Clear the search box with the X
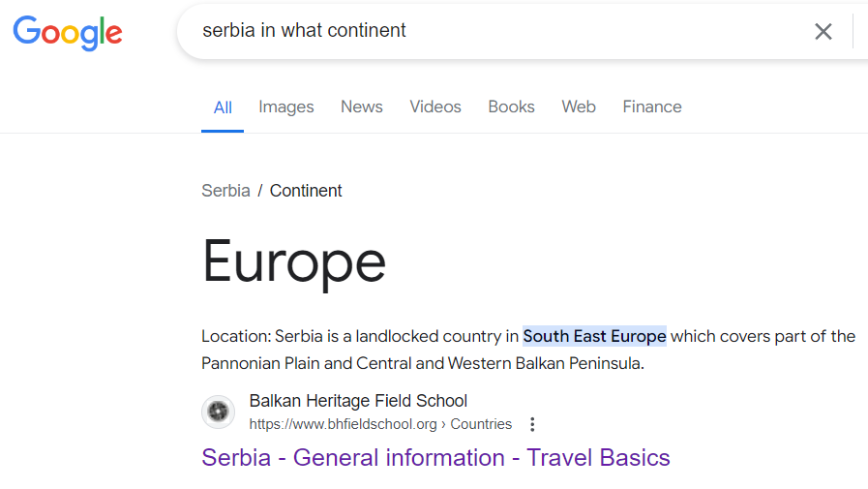Image resolution: width=868 pixels, height=489 pixels. [823, 31]
